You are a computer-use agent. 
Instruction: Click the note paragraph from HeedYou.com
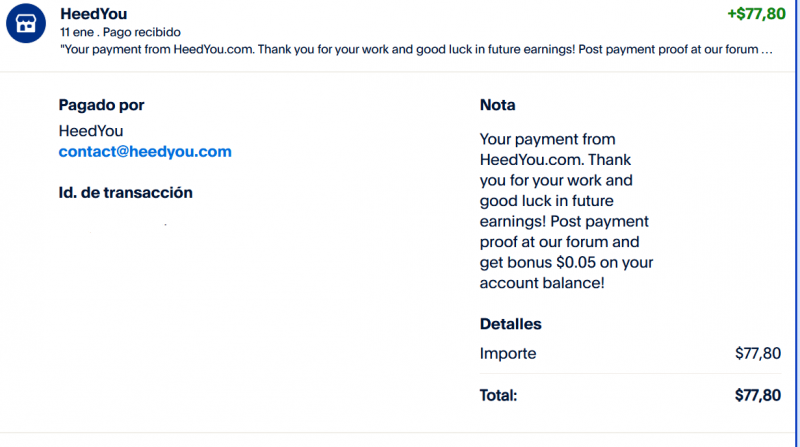(x=566, y=211)
